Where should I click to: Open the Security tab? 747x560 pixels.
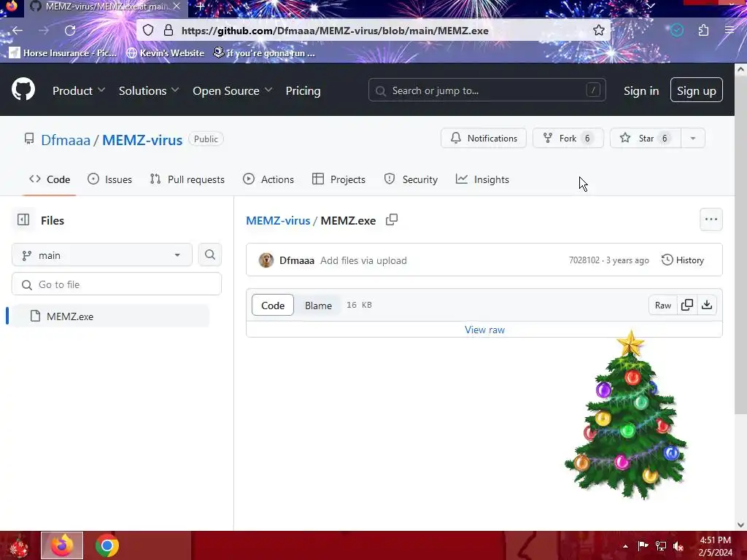coord(411,179)
